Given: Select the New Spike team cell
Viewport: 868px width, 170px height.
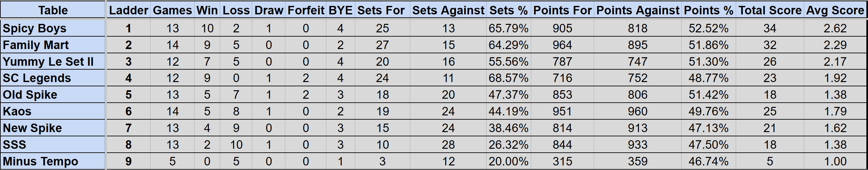Looking at the screenshot, I should 32,128.
